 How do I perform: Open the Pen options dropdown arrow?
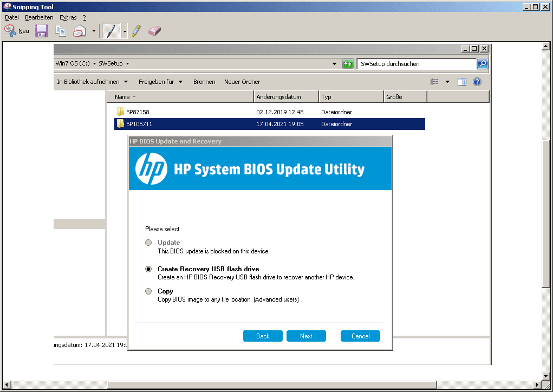tap(125, 31)
